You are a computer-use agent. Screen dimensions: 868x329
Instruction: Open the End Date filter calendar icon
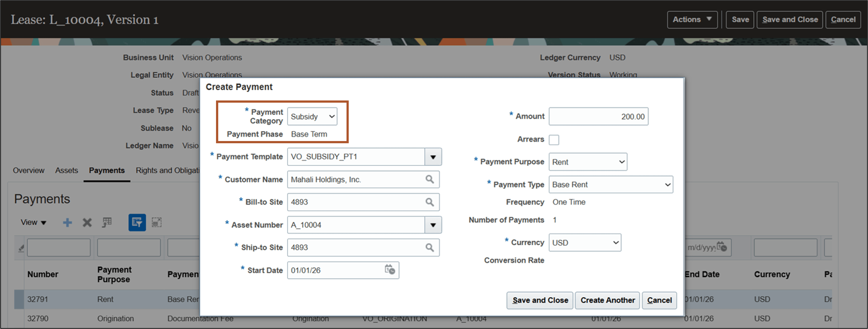(x=722, y=247)
